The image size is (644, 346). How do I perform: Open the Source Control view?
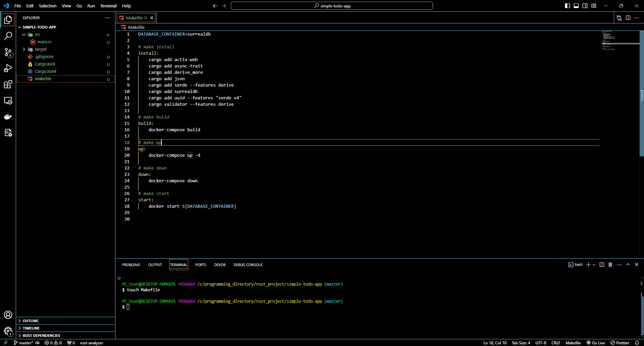pyautogui.click(x=8, y=52)
